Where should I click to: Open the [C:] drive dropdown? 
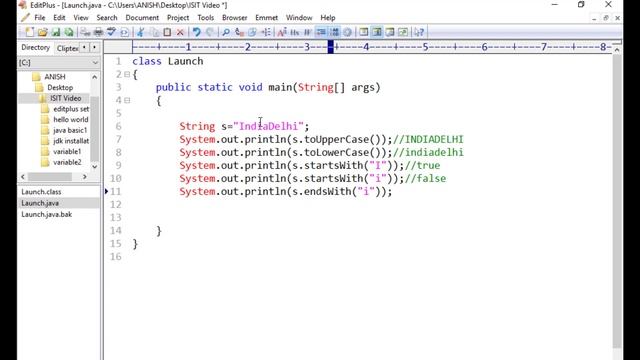(x=95, y=63)
